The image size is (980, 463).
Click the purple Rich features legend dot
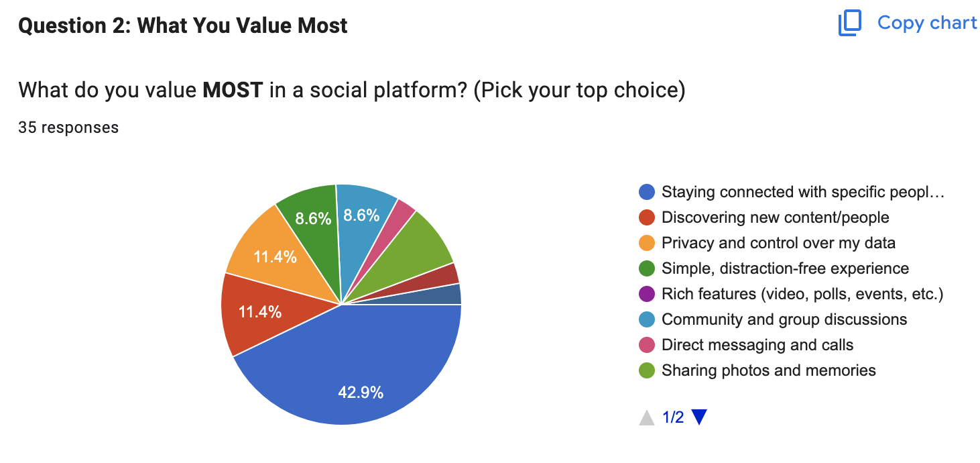click(644, 293)
